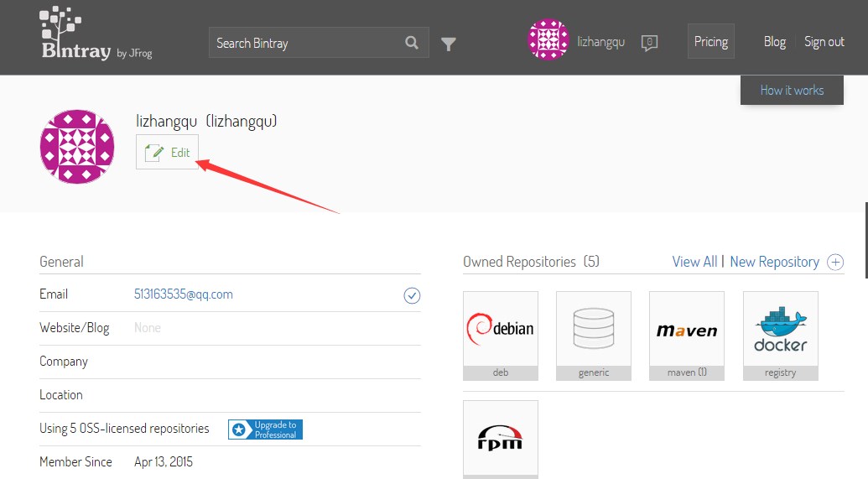Open the Pricing page
The image size is (868, 479).
[711, 41]
